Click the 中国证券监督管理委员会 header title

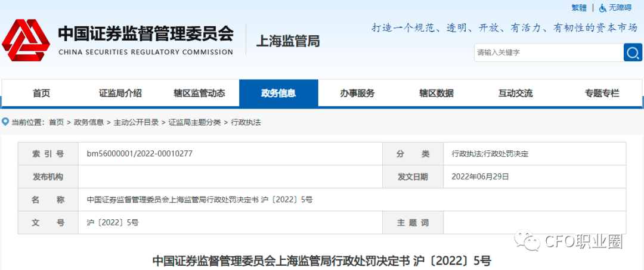coord(146,34)
